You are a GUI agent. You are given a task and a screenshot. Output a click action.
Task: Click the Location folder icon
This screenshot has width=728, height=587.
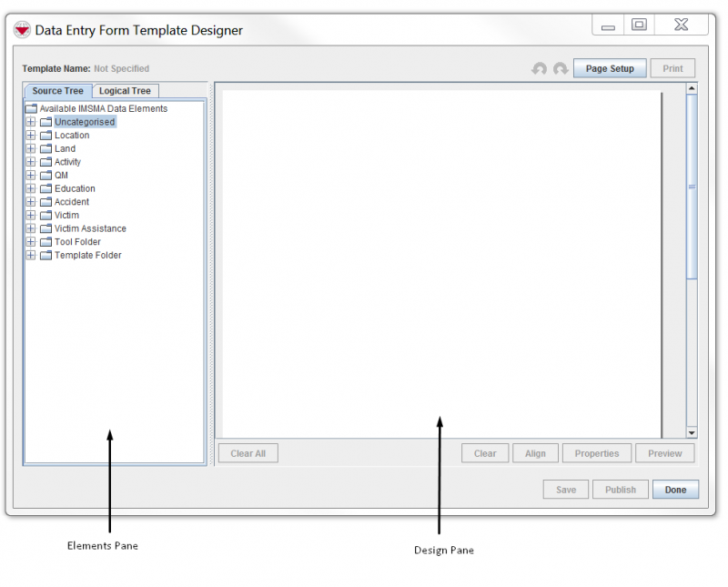45,136
